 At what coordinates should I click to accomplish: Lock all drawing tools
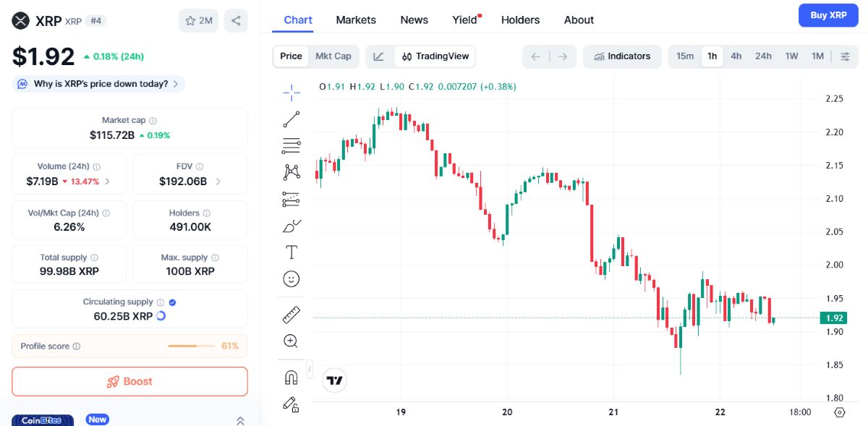tap(292, 404)
